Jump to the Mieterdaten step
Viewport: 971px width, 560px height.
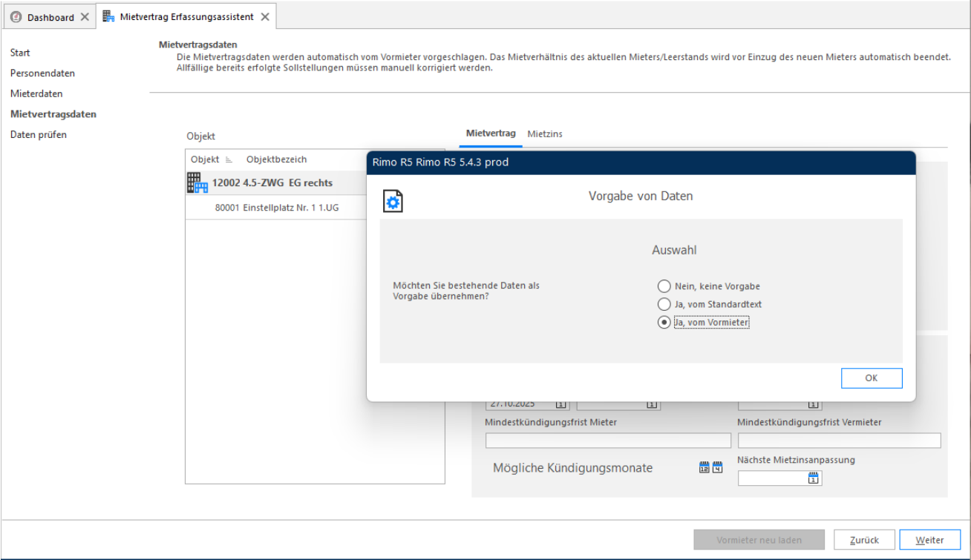(36, 94)
